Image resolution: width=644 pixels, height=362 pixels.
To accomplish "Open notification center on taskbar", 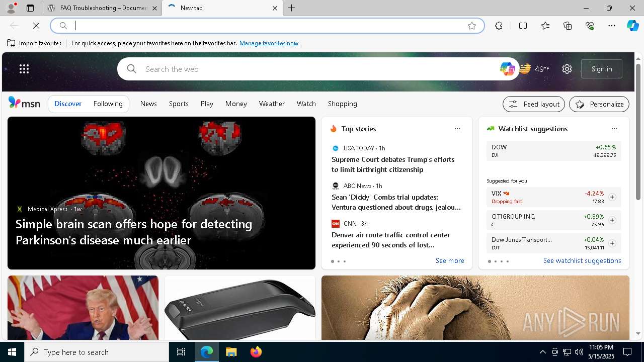I will click(x=627, y=352).
